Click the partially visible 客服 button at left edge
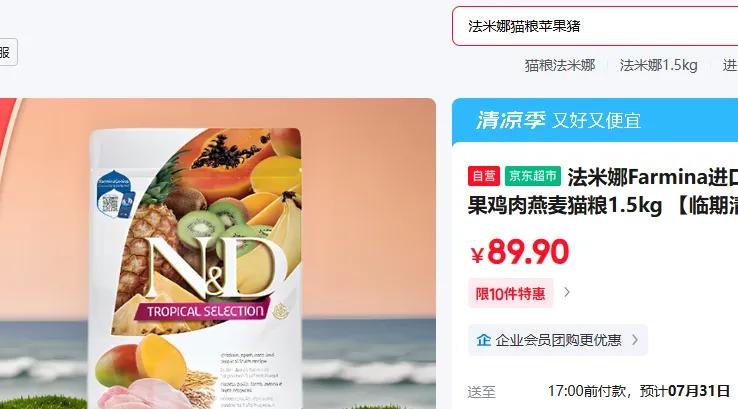The height and width of the screenshot is (409, 738). (x=8, y=52)
